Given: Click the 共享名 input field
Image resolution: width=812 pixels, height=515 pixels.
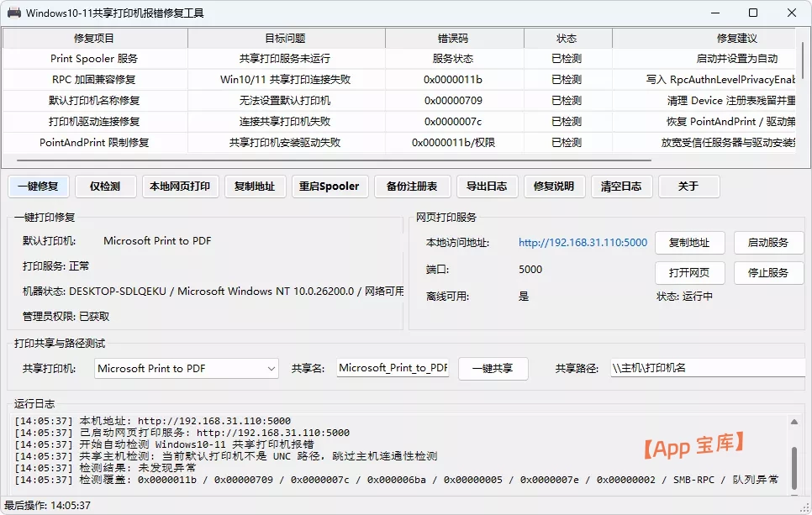Looking at the screenshot, I should click(x=393, y=368).
